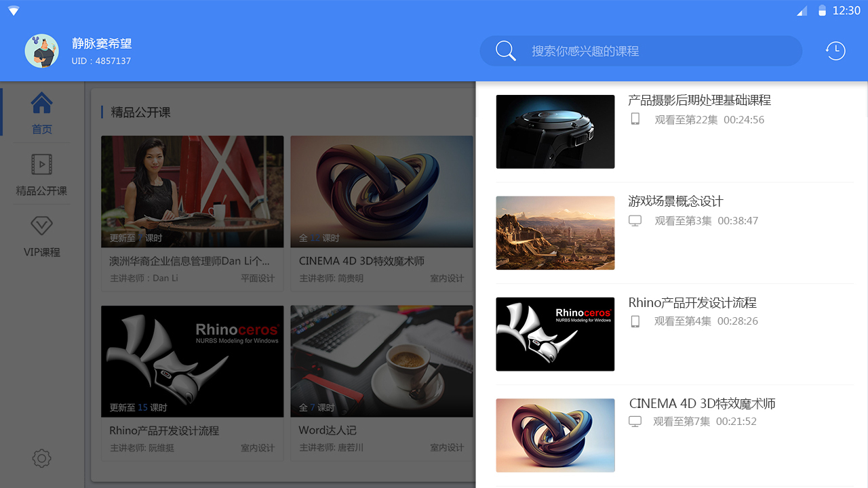Click course grid title Rhino产品开发设计流程
This screenshot has height=488, width=868.
coord(164,430)
